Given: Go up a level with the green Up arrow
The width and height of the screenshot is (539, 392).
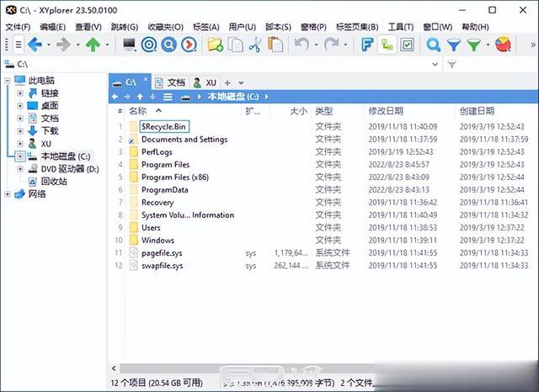Looking at the screenshot, I should [93, 45].
